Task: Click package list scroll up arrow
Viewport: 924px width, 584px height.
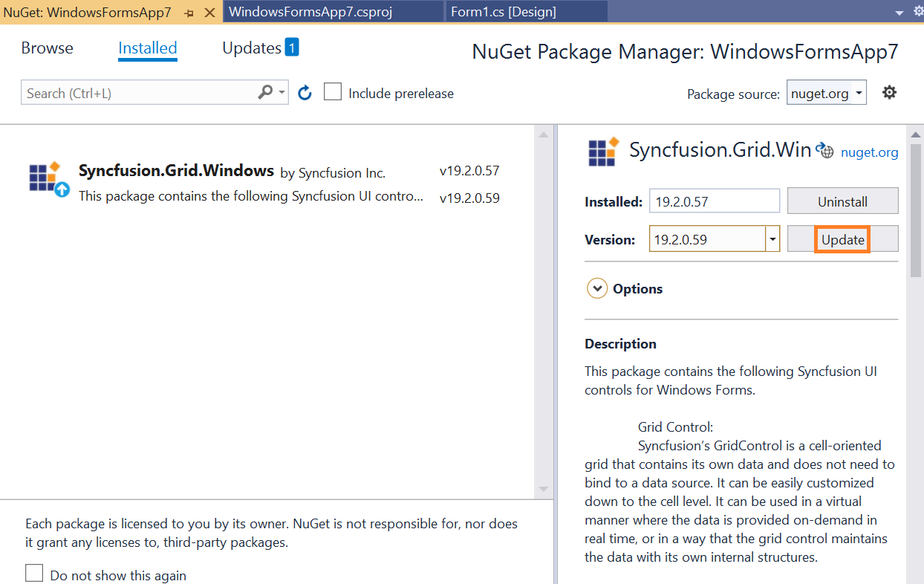Action: click(x=543, y=134)
